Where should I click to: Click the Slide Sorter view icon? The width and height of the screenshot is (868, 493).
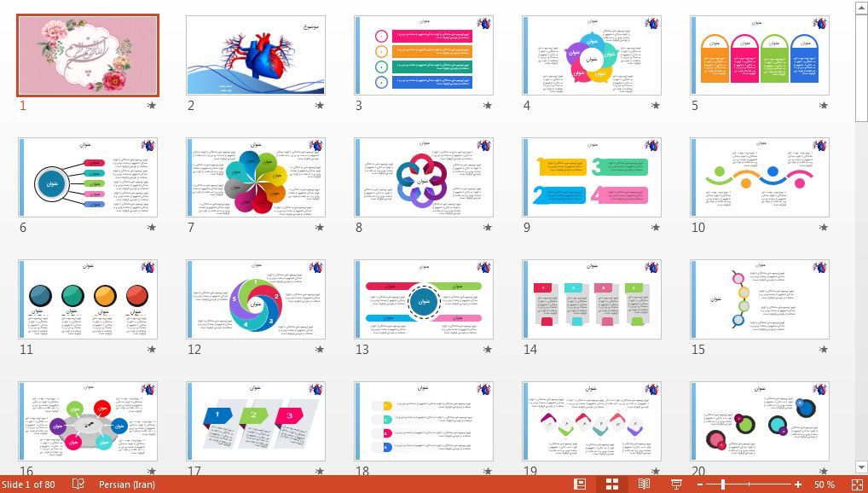point(611,484)
